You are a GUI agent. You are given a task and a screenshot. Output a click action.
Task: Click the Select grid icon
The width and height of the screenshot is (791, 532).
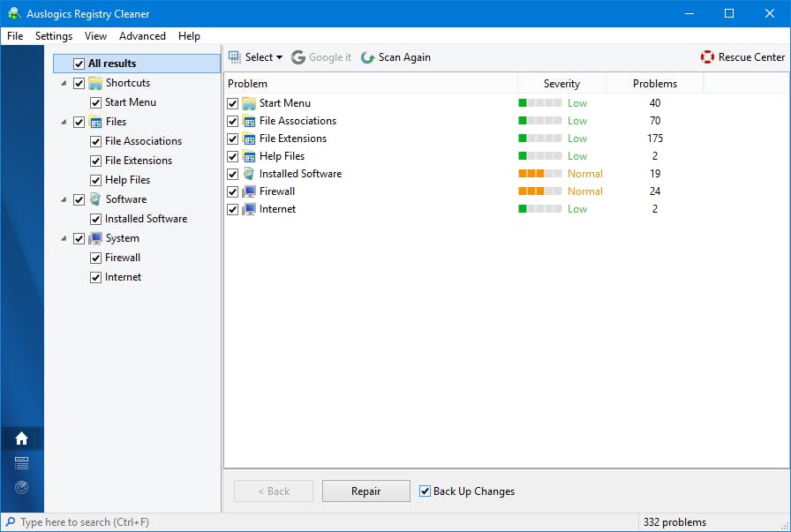click(x=235, y=57)
